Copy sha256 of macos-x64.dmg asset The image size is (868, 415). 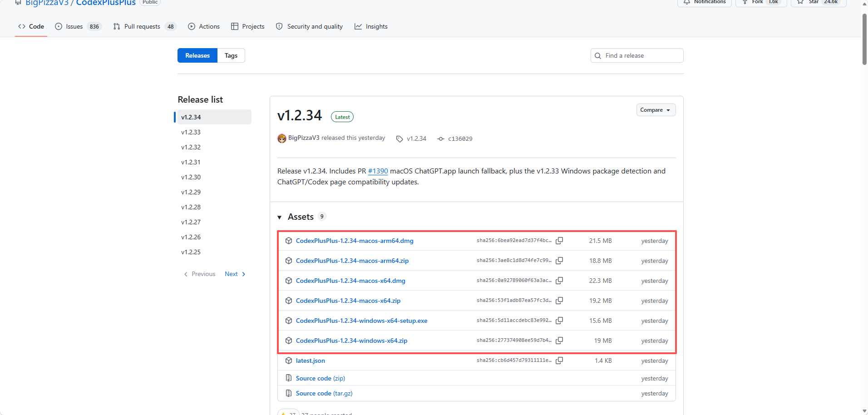(x=559, y=281)
